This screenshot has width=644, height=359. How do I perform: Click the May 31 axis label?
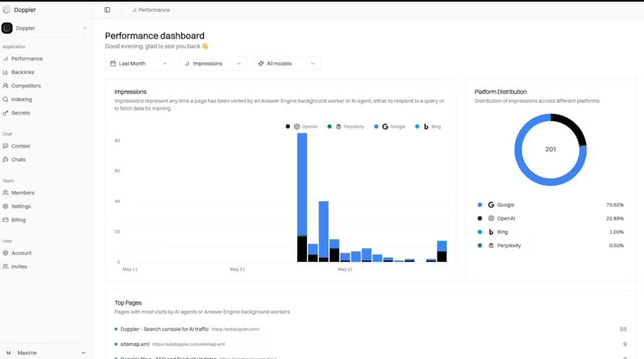345,270
